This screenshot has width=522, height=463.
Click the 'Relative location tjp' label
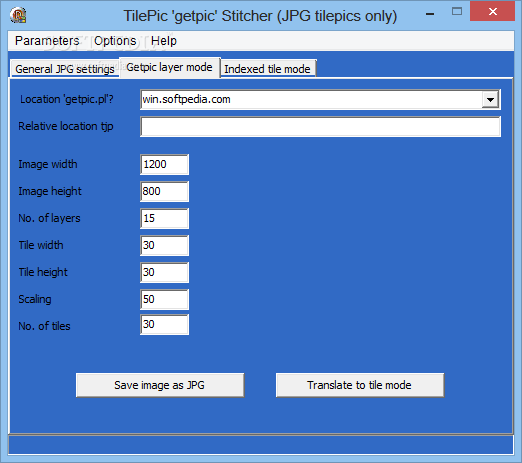click(66, 126)
